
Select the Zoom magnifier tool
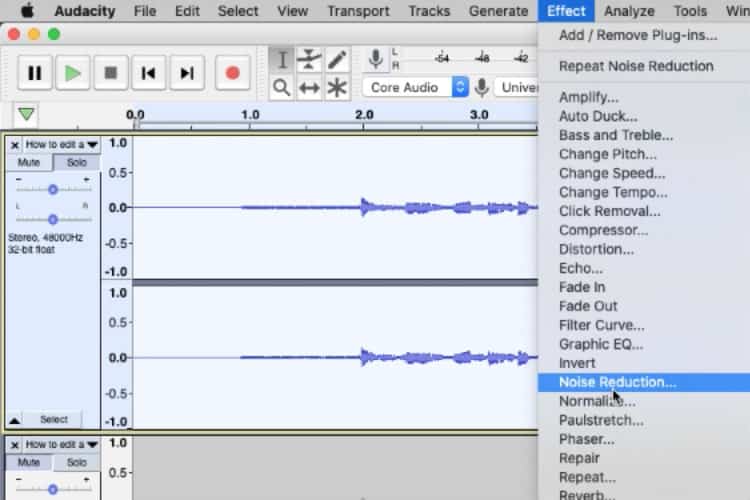(282, 88)
